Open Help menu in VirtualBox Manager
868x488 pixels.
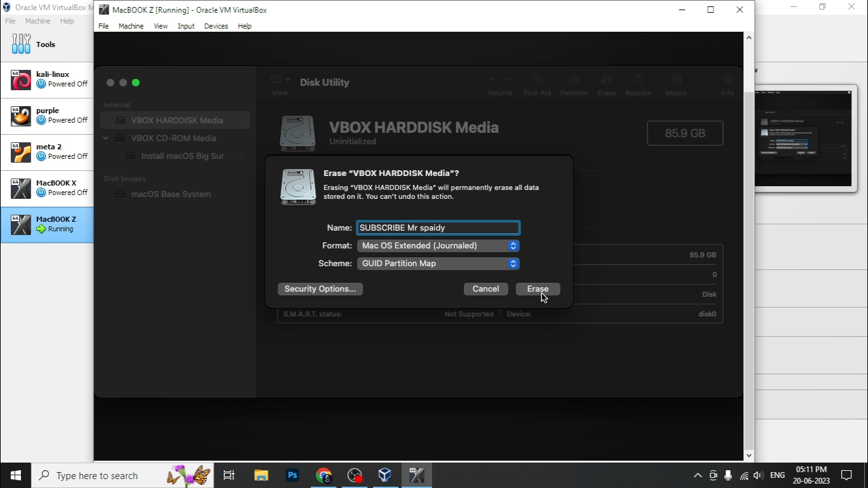pos(67,21)
